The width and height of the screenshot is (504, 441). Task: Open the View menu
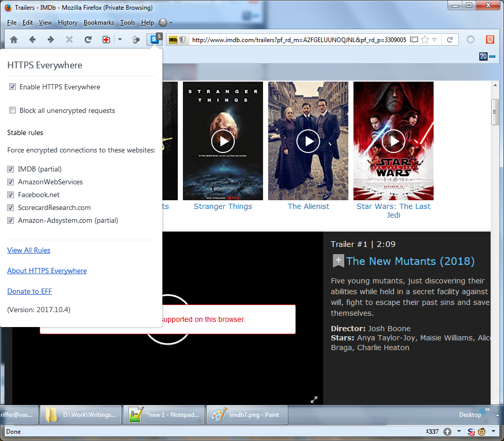click(x=45, y=23)
